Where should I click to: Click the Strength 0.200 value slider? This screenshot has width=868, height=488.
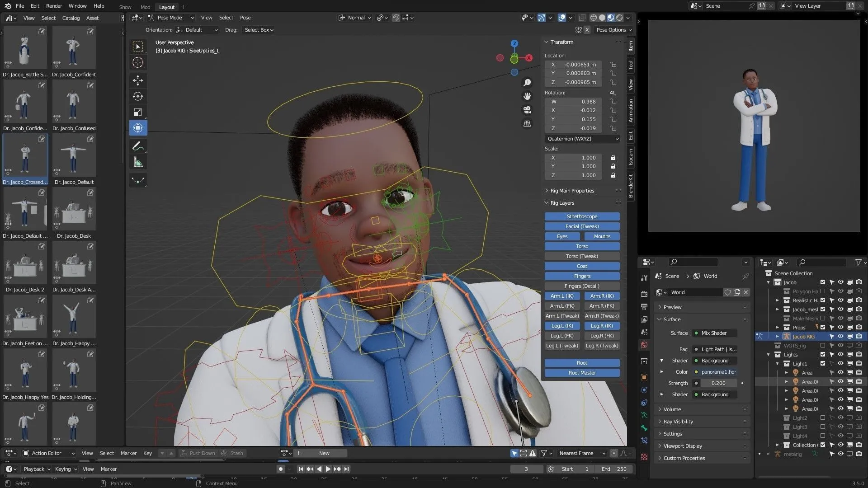point(719,383)
